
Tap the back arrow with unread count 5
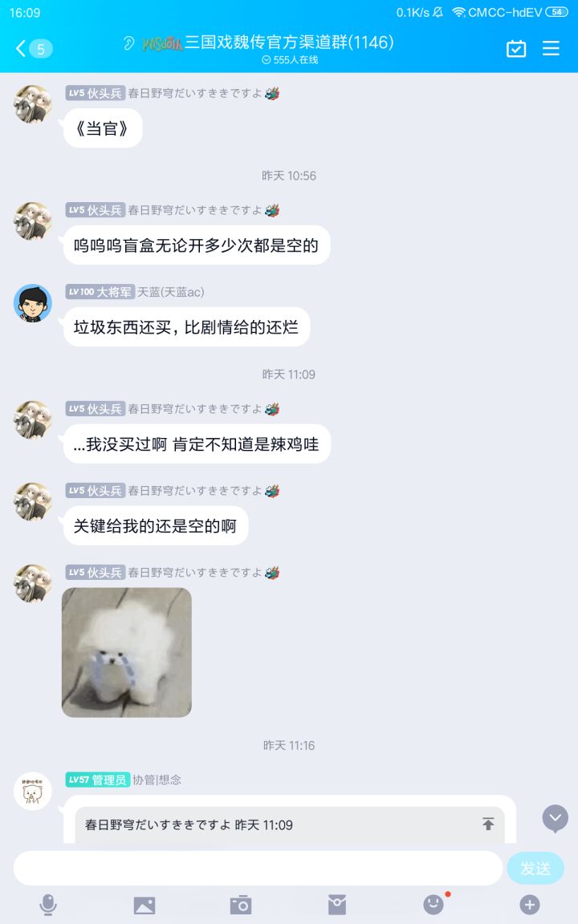pos(35,48)
